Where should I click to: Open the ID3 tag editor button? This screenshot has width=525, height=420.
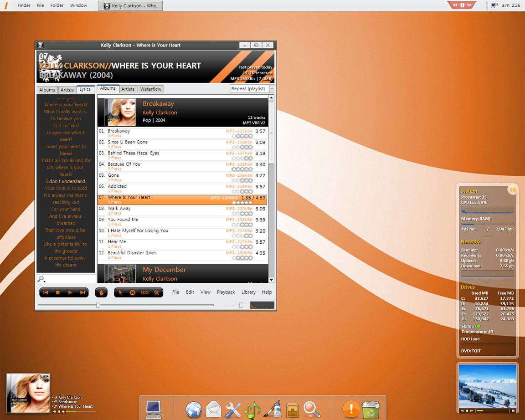coord(144,292)
